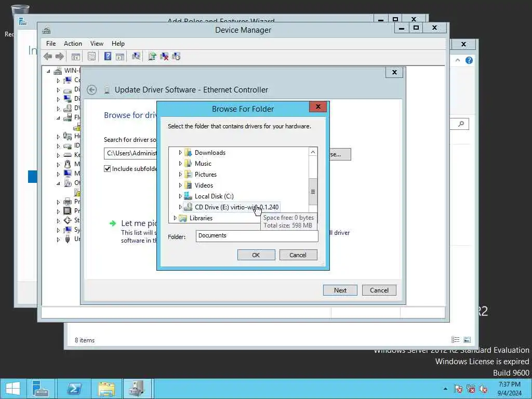Click the Forward arrow in Device Manager toolbar
The image size is (532, 399).
60,56
